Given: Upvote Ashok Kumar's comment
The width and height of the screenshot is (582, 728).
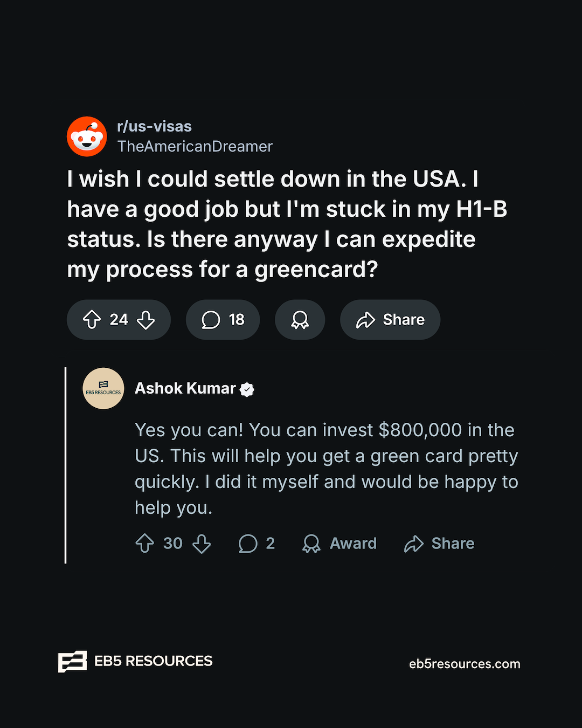Looking at the screenshot, I should (x=145, y=543).
